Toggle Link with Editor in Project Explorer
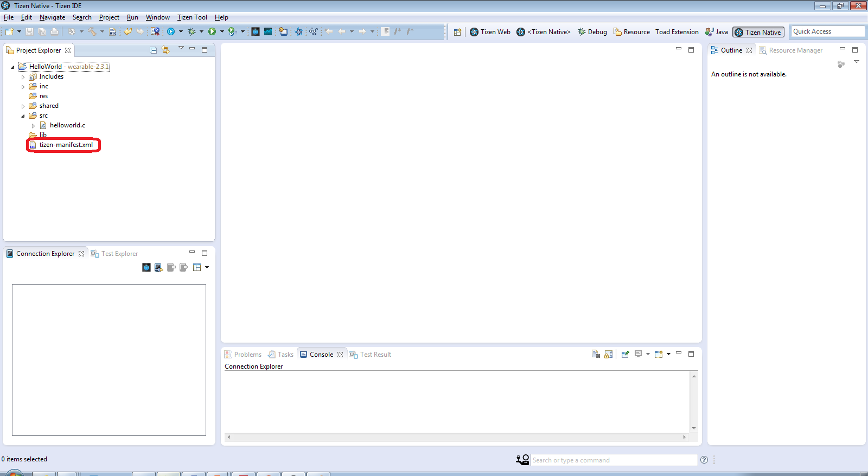 pyautogui.click(x=166, y=50)
